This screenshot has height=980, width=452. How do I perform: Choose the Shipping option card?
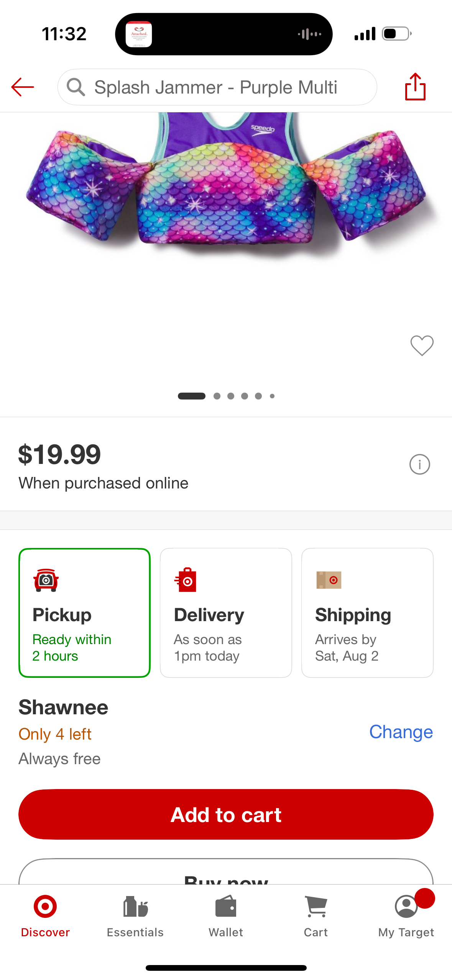(x=367, y=613)
